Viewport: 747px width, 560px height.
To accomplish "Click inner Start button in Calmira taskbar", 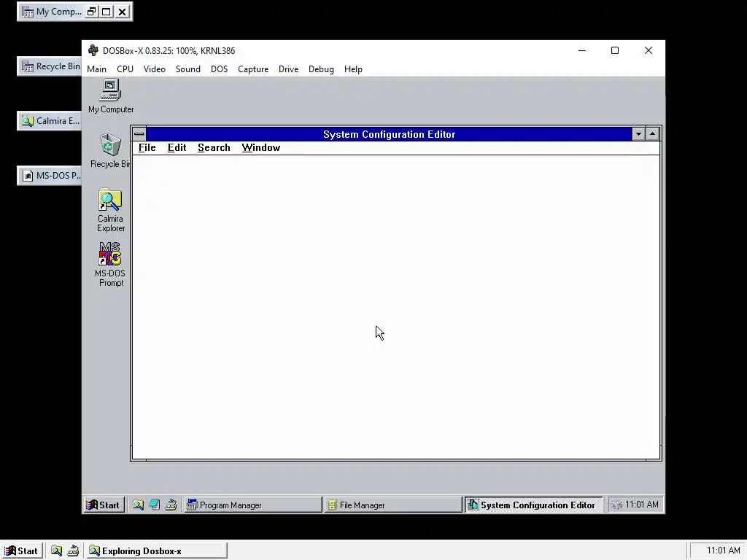I will coord(103,505).
